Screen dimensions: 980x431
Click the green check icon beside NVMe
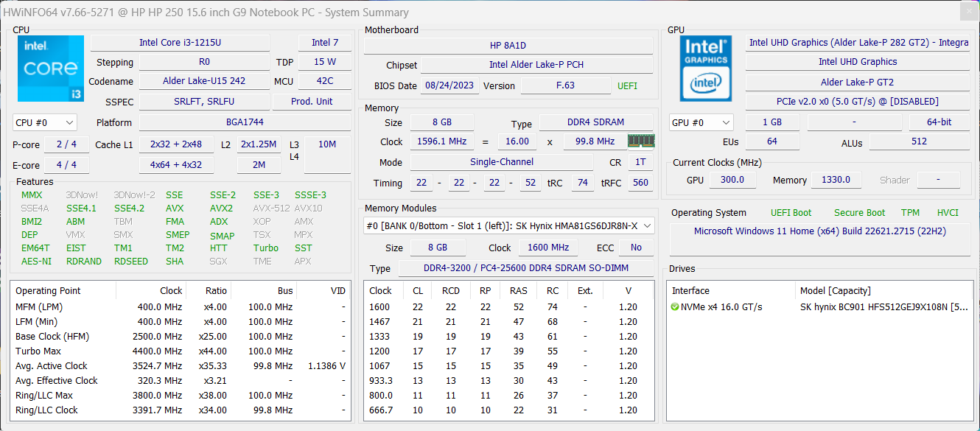click(x=675, y=306)
